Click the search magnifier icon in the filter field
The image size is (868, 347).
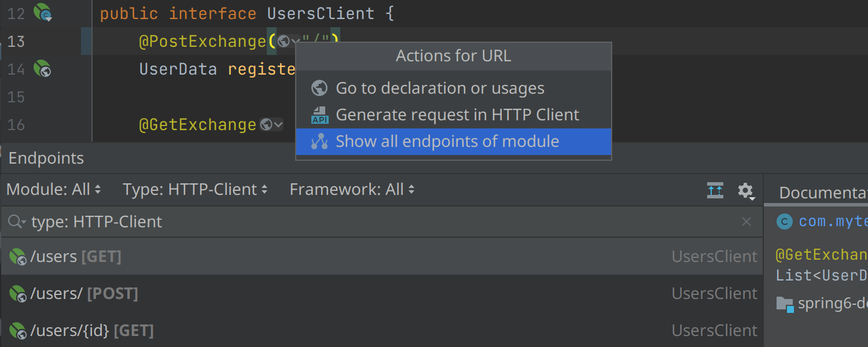[16, 222]
